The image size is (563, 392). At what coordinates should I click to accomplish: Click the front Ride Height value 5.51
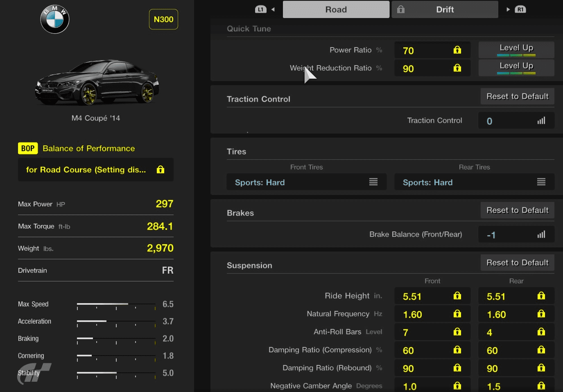tap(412, 297)
